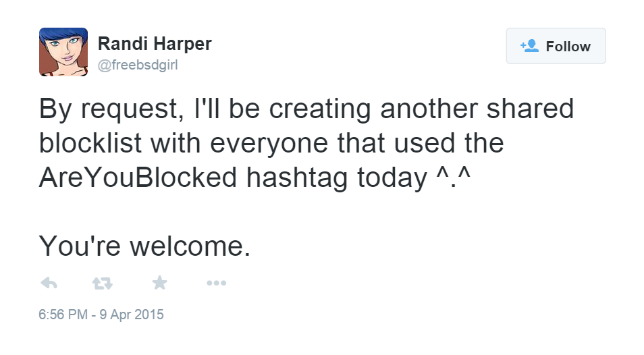Favorite the tweet with the star icon
This screenshot has width=644, height=355.
(160, 282)
